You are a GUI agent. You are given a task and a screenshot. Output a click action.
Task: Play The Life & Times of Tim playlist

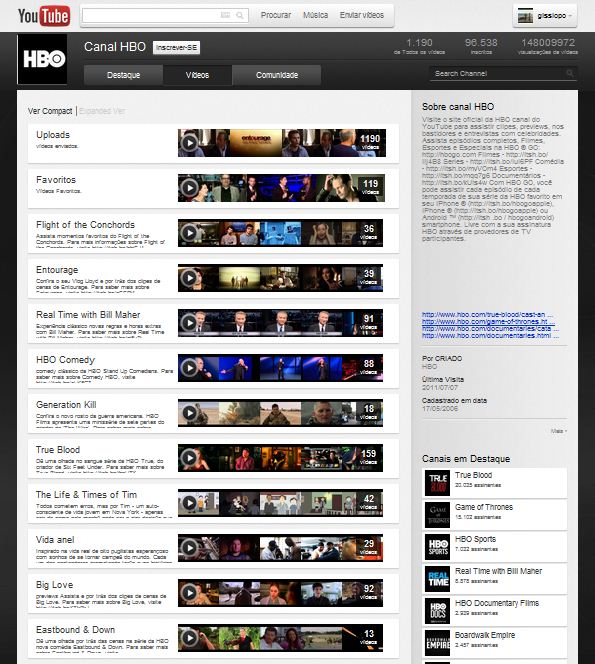click(189, 503)
